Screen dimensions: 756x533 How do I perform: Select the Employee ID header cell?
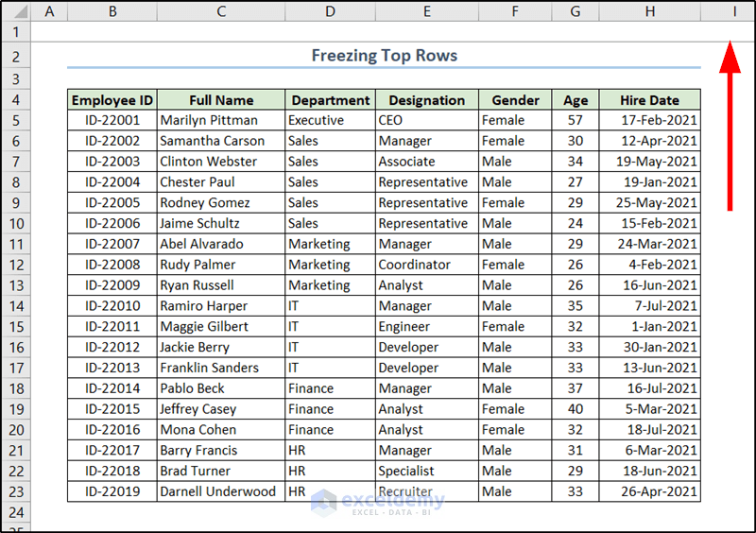112,100
